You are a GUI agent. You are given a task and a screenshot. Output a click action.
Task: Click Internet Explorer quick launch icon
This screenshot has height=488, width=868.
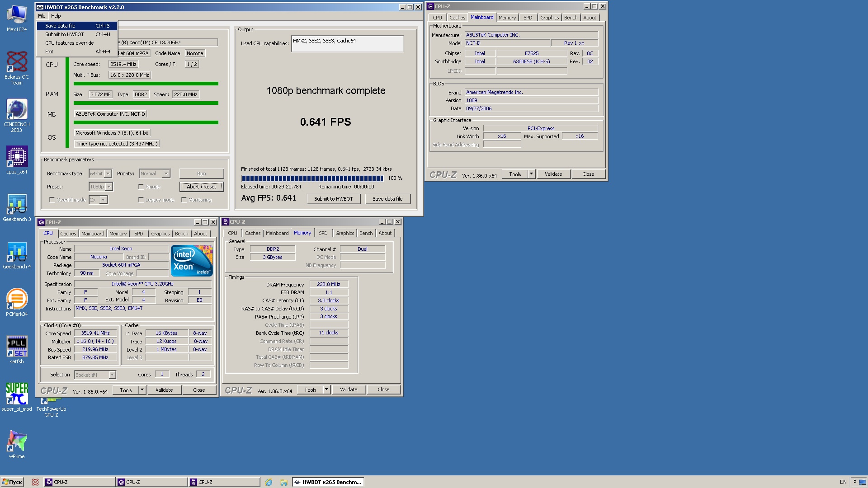[269, 482]
